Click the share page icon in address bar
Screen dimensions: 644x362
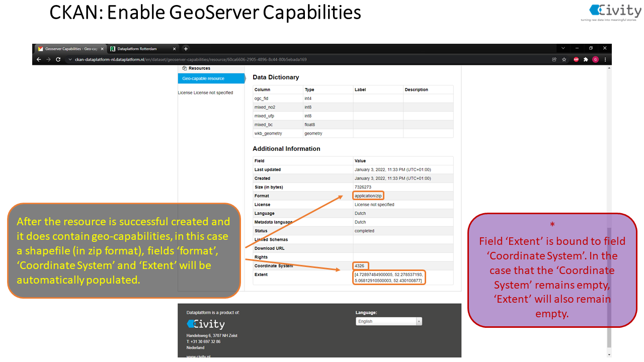point(554,59)
